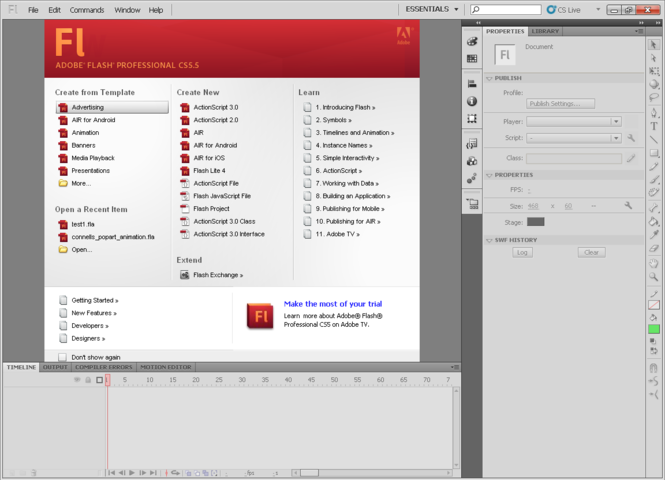Open the Edit menu
Screen dimensions: 665x480
[x=54, y=10]
